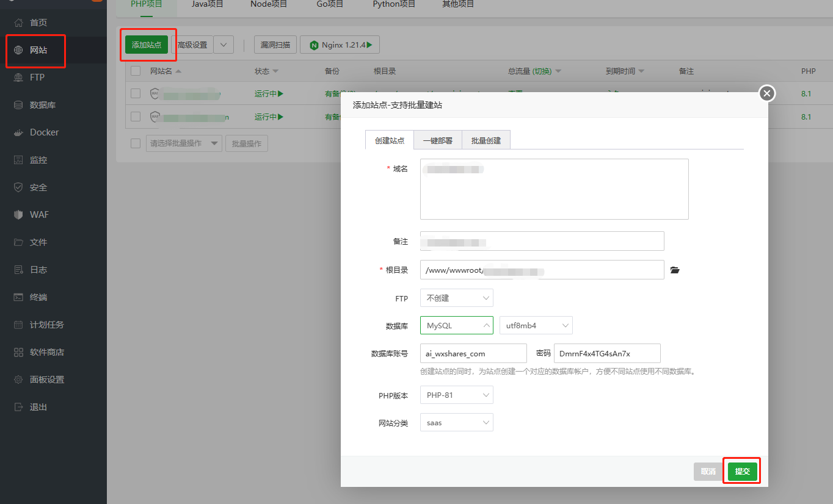Click the folder browse icon beside root directory
Screen dimensions: 833x504
(675, 270)
